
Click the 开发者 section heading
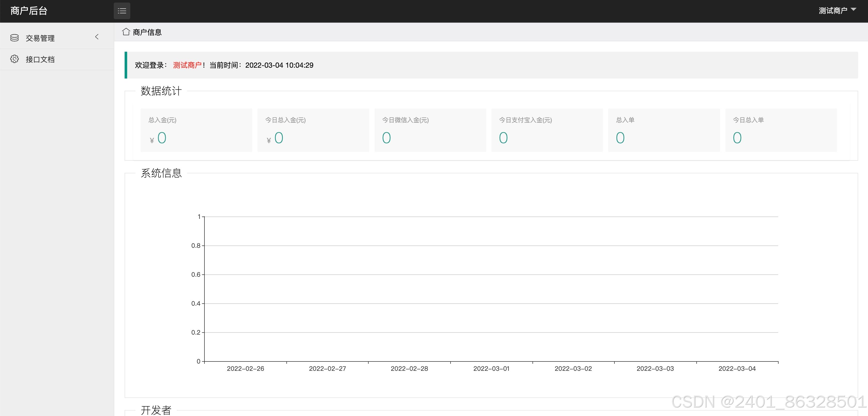156,410
